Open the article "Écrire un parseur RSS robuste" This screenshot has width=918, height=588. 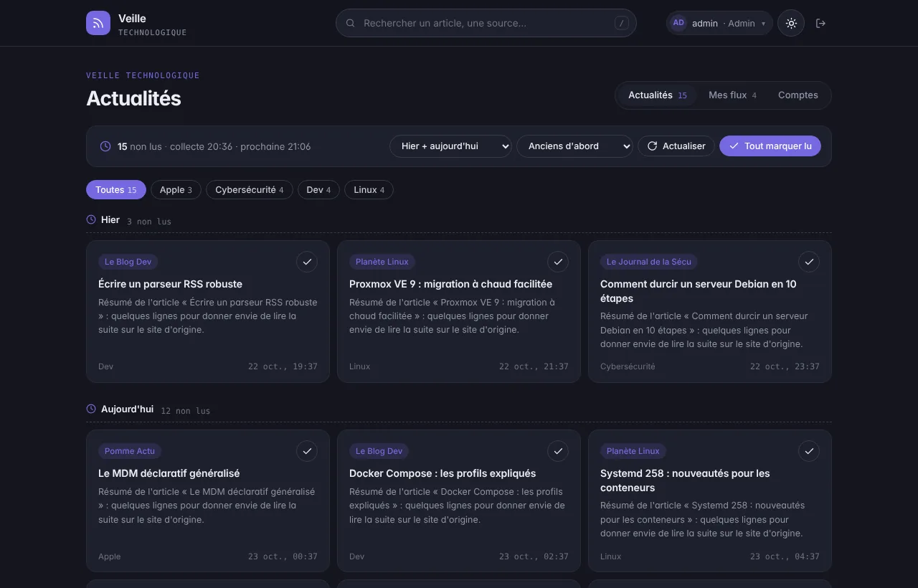170,284
